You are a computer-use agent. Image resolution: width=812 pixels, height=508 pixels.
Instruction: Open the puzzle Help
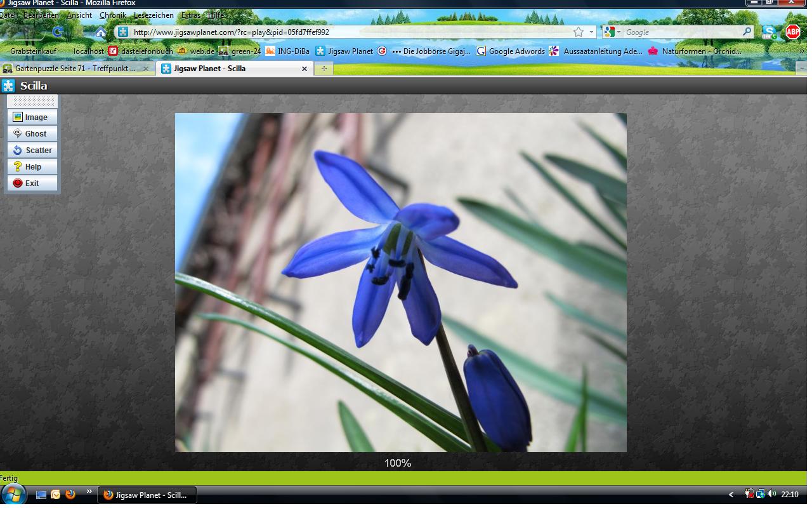click(32, 167)
